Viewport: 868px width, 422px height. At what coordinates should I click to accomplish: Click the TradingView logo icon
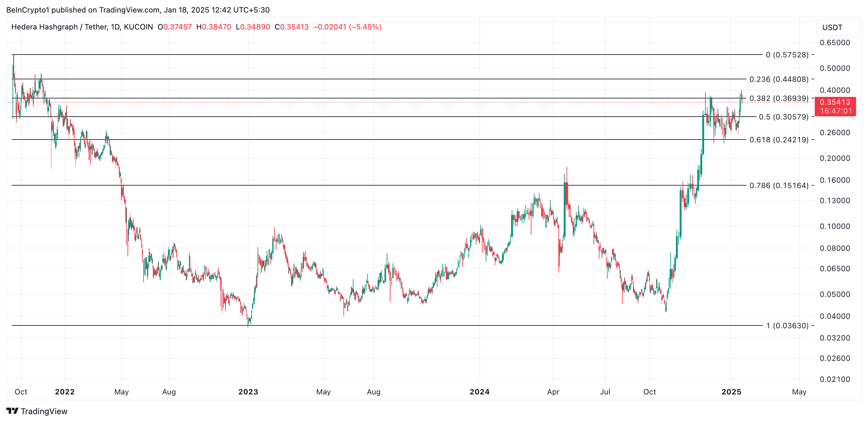coord(12,410)
